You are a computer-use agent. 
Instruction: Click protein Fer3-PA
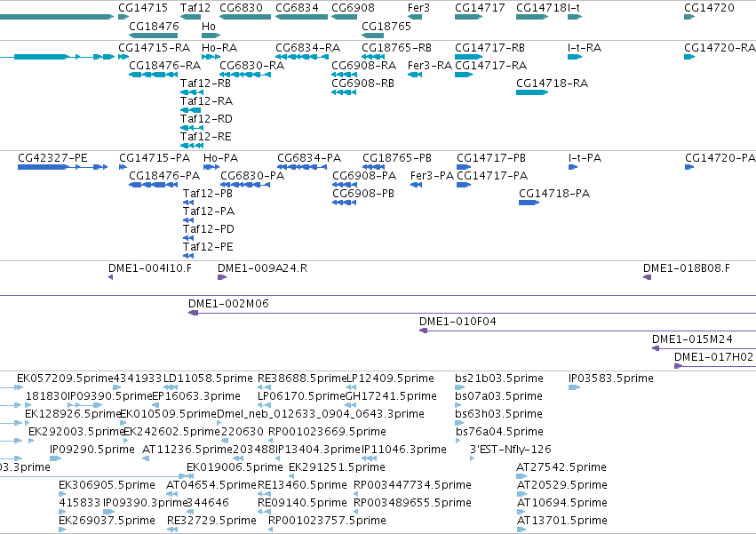click(x=432, y=176)
